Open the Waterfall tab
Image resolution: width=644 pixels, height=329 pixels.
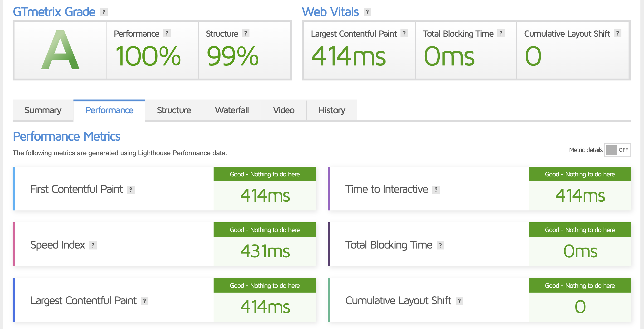pos(232,110)
